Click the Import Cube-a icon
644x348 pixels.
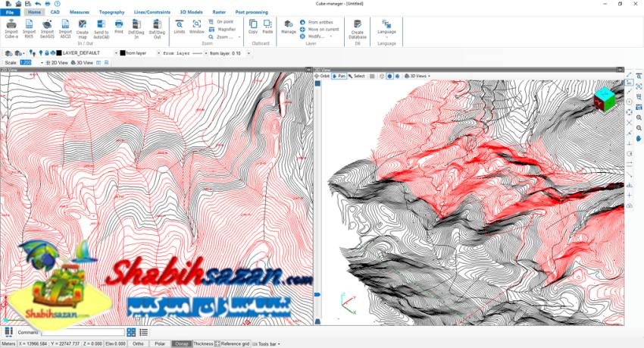coord(11,28)
